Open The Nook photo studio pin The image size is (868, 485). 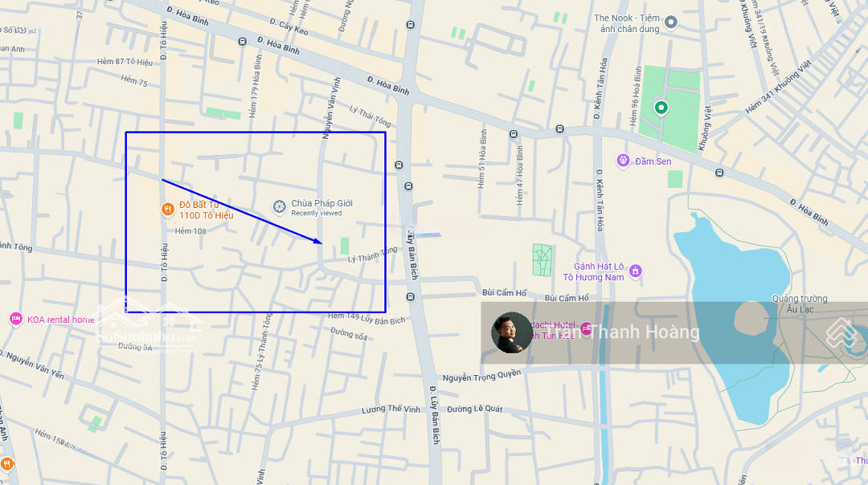(x=671, y=22)
